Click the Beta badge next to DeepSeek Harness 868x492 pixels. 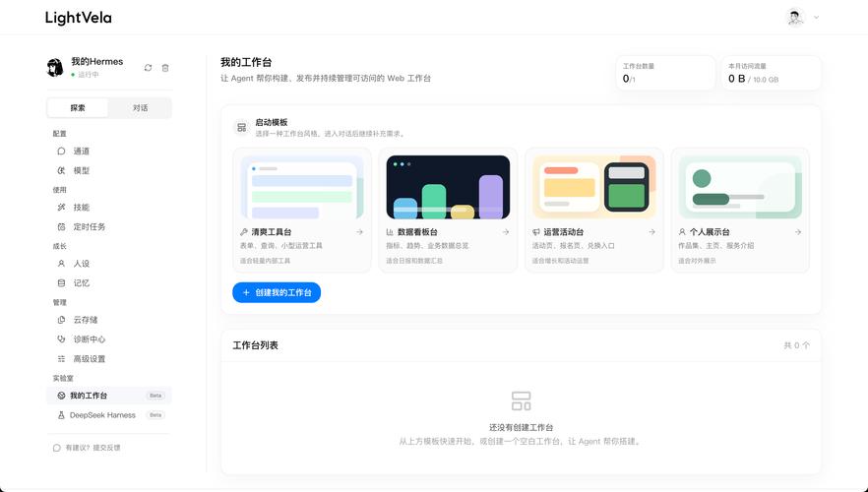coord(155,414)
